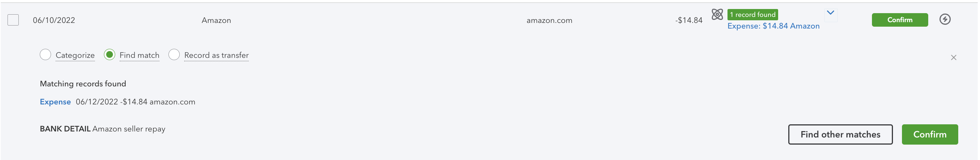Screen dimensions: 980x160
Task: Select the Categorize radio option
Action: tap(45, 55)
